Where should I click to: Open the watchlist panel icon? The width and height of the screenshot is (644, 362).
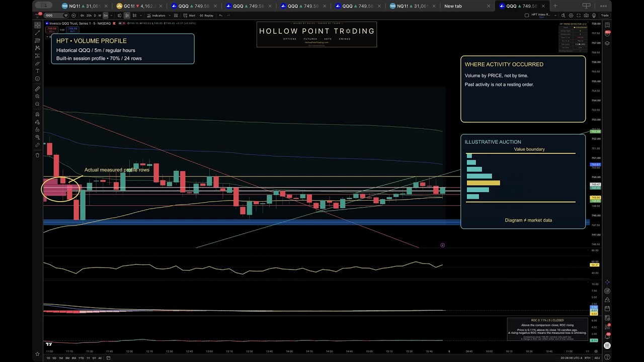coord(608,25)
